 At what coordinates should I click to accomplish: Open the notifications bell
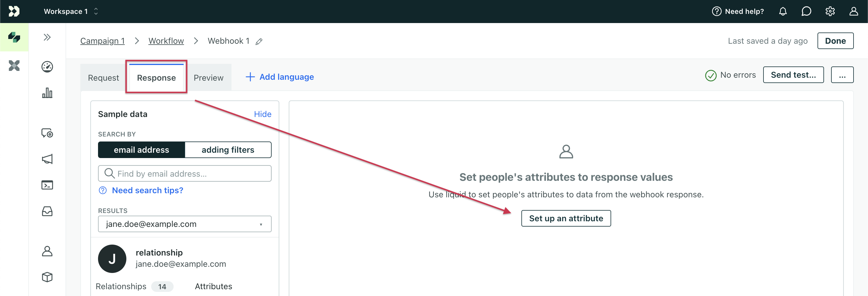783,12
